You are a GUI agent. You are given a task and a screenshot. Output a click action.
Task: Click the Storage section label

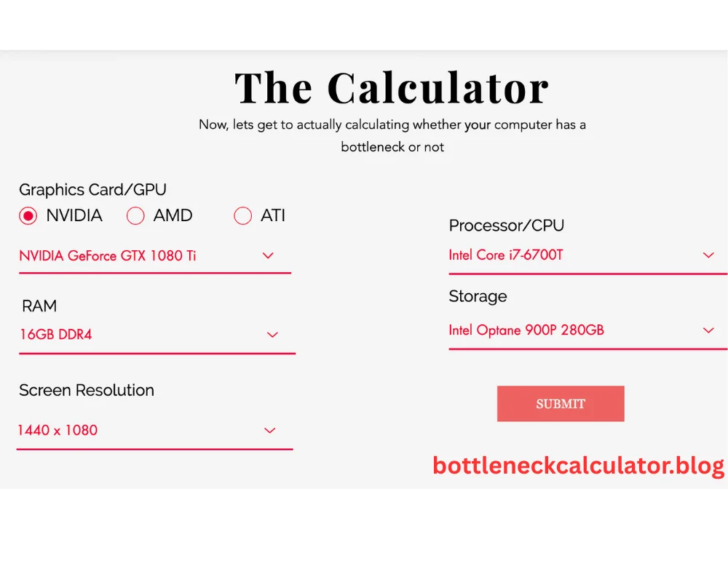pos(478,296)
